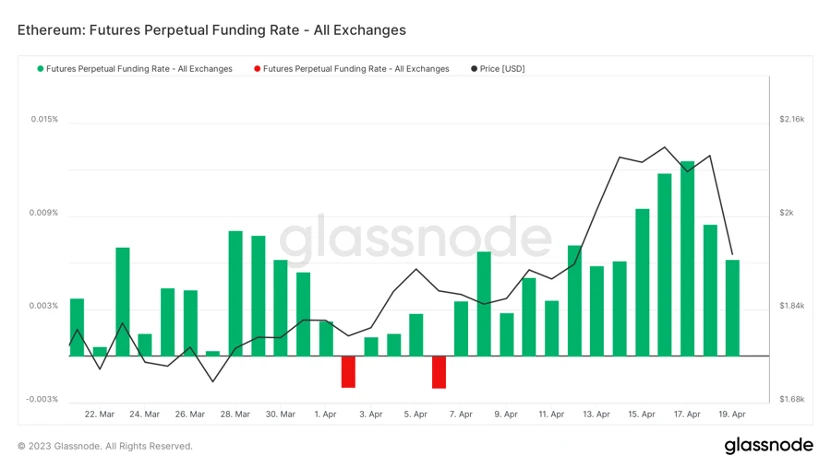Image resolution: width=832 pixels, height=468 pixels.
Task: Click the 1. Apr x-axis date label
Action: pyautogui.click(x=325, y=414)
